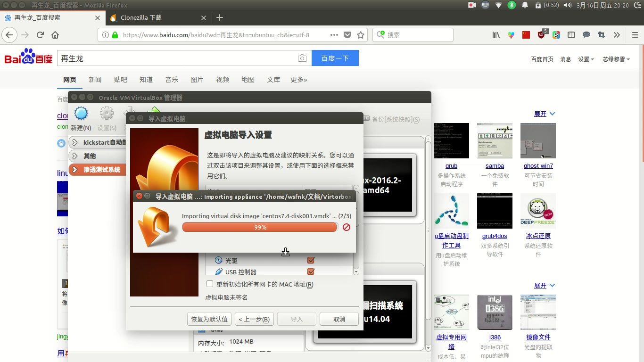Screen dimensions: 644x362
Task: Click the 百度首页 link
Action: 542,59
